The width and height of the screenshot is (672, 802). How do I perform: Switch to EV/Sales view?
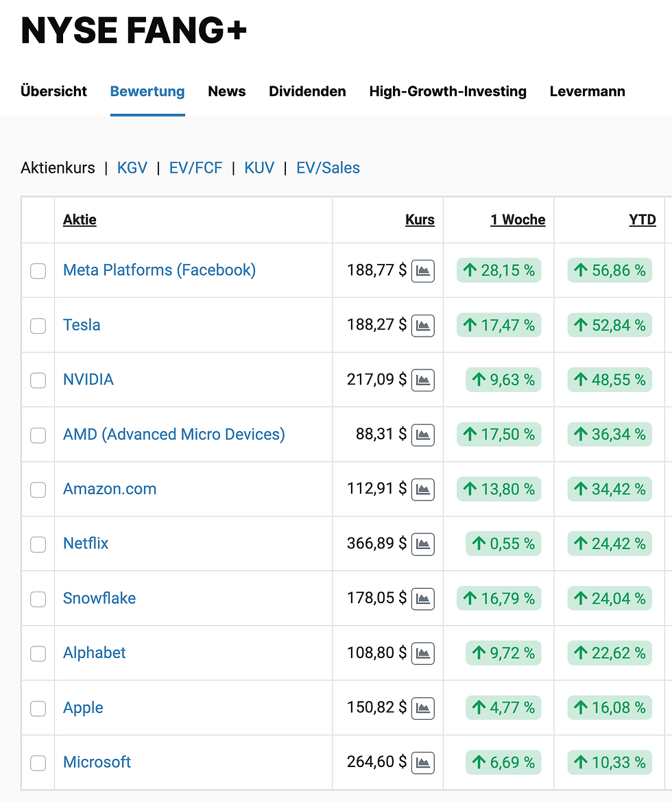328,168
